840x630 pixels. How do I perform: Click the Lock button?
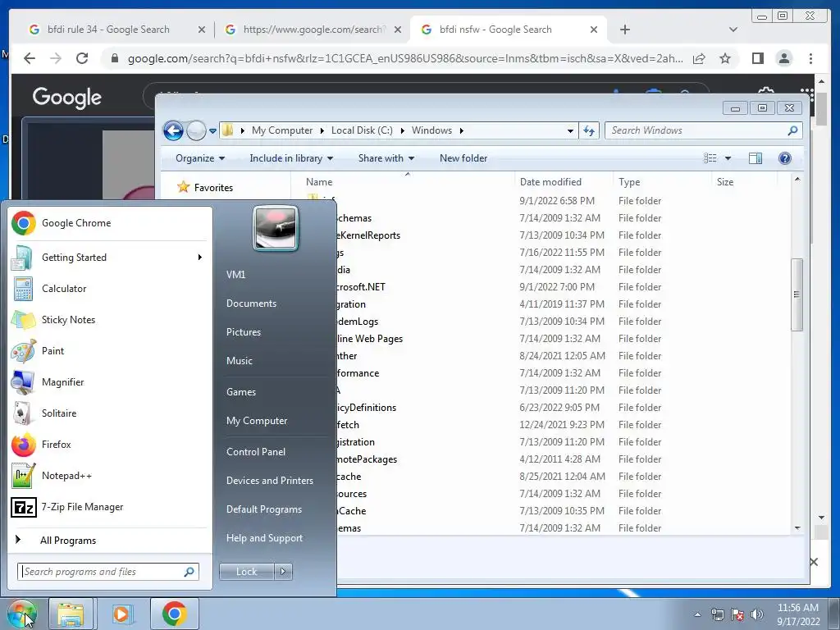[x=246, y=572]
